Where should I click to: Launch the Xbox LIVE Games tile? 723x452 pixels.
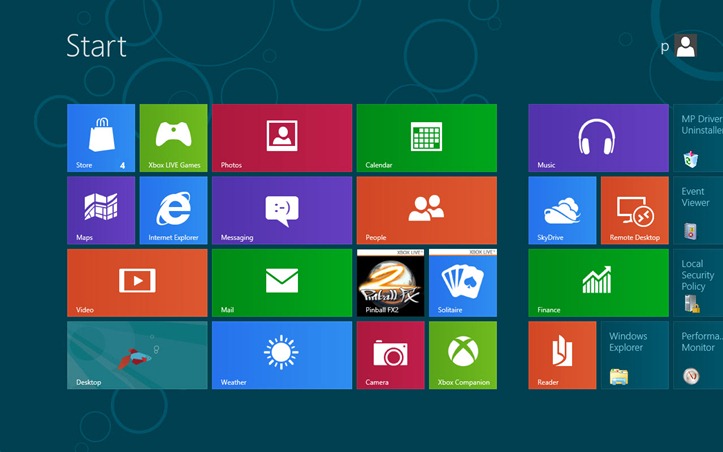pyautogui.click(x=173, y=138)
